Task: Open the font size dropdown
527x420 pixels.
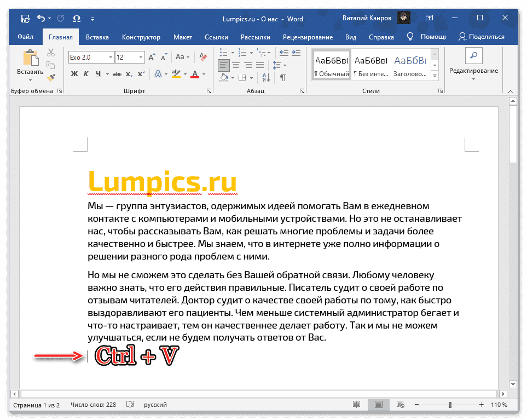Action: coord(141,56)
